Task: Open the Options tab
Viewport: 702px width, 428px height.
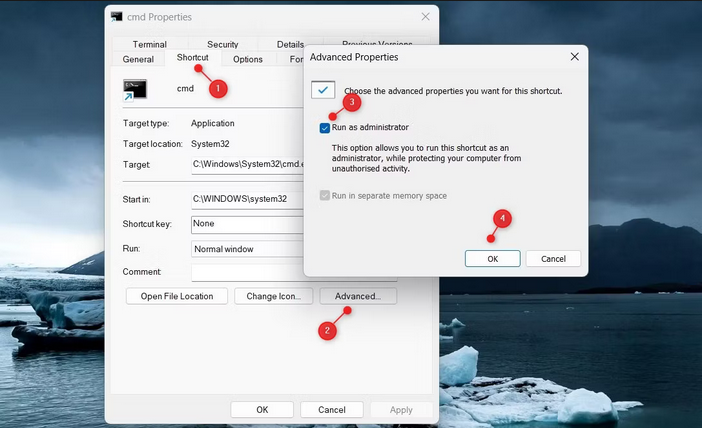Action: (x=248, y=59)
